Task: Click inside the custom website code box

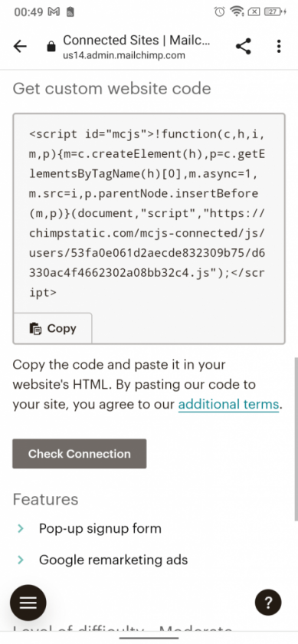Action: click(149, 213)
